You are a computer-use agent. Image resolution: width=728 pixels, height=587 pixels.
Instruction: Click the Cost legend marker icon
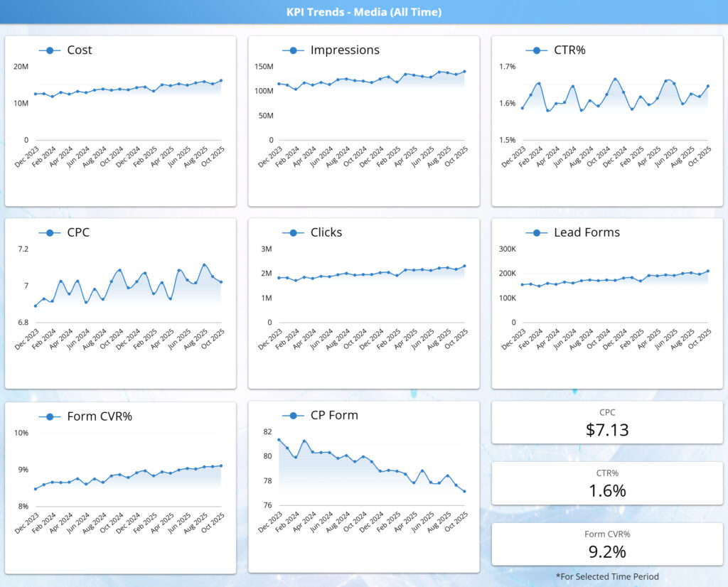tap(48, 50)
